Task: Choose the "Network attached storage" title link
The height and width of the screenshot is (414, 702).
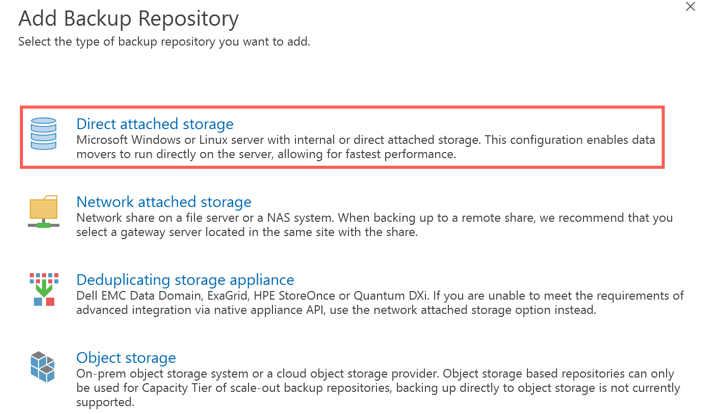Action: tap(164, 202)
